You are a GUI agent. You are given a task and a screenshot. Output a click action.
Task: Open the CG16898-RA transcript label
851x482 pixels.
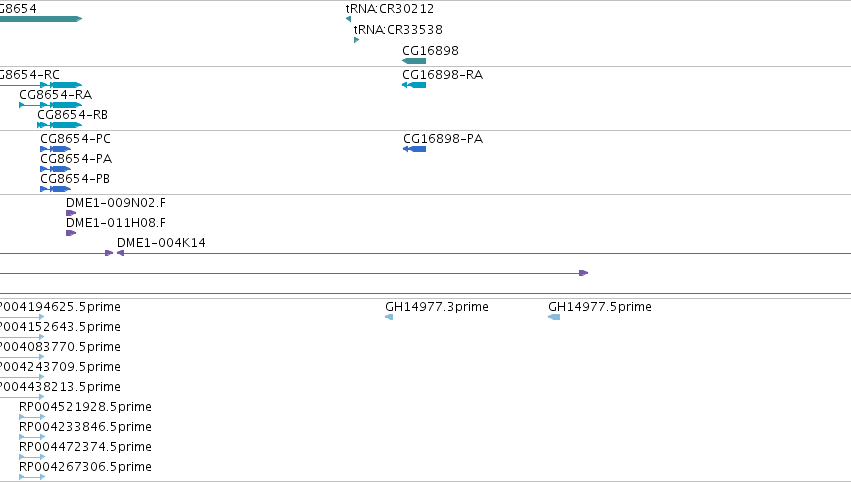442,74
